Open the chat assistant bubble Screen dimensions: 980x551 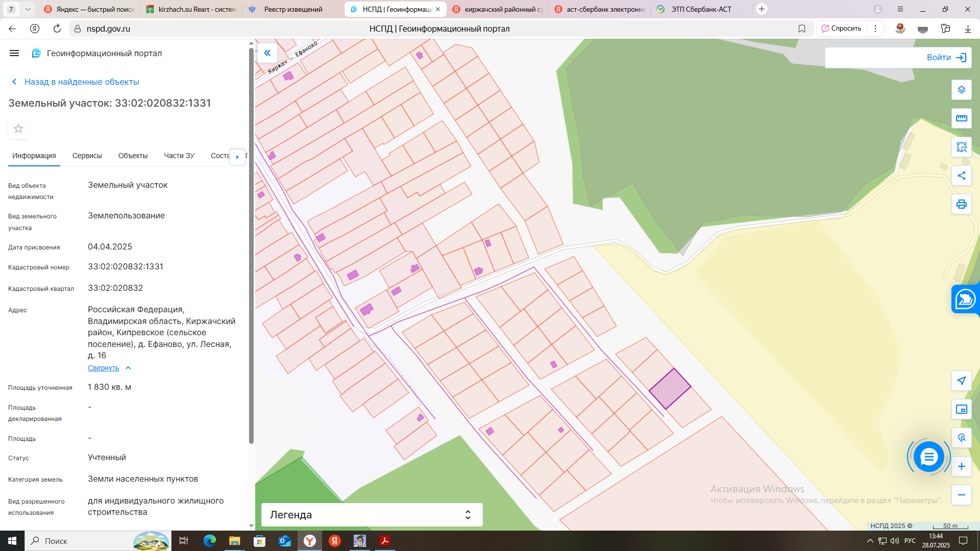928,457
